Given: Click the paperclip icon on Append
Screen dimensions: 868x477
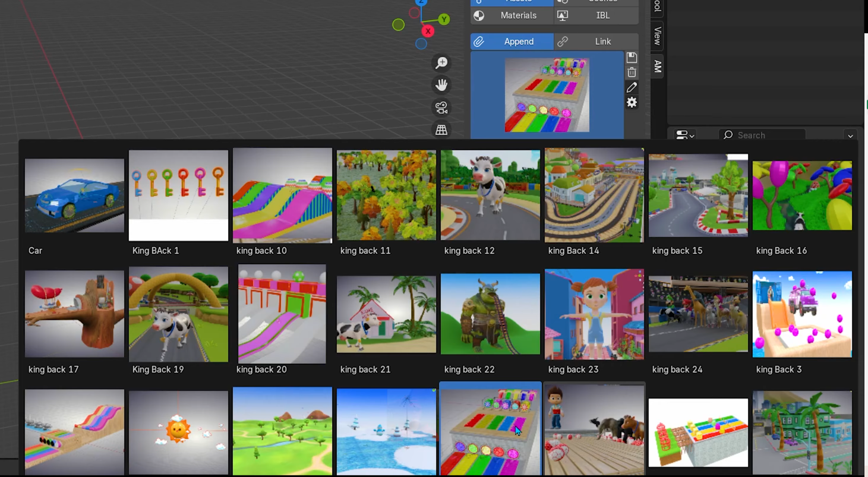Looking at the screenshot, I should click(x=479, y=42).
